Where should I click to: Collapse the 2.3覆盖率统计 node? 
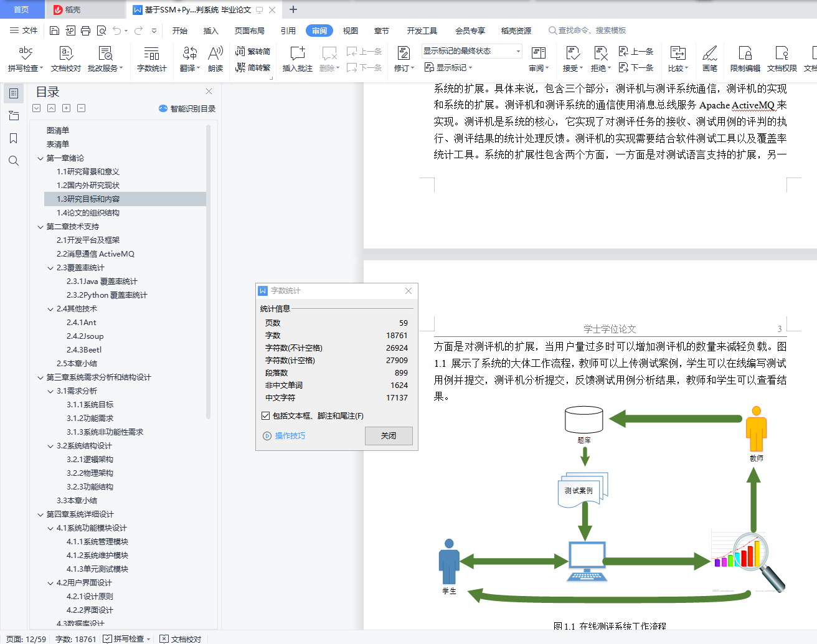[x=50, y=268]
